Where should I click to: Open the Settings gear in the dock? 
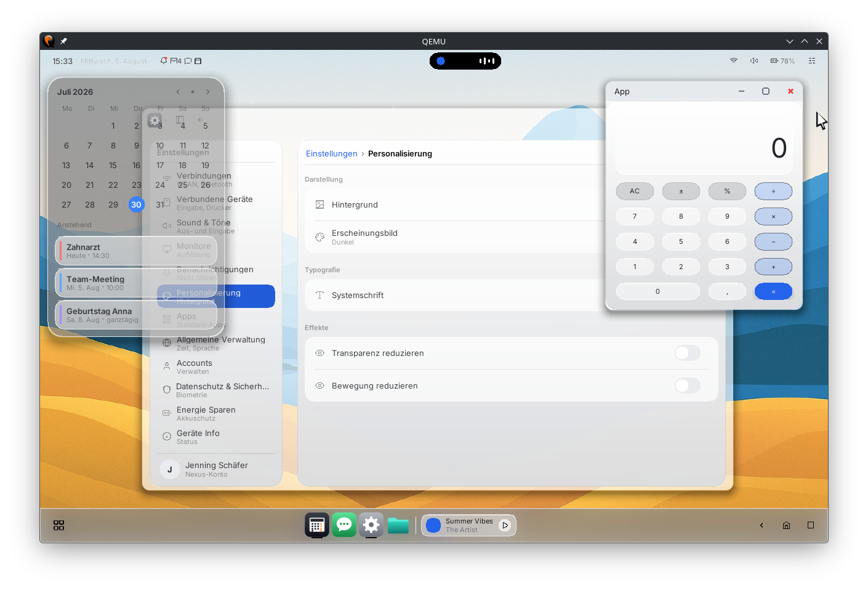coord(371,525)
